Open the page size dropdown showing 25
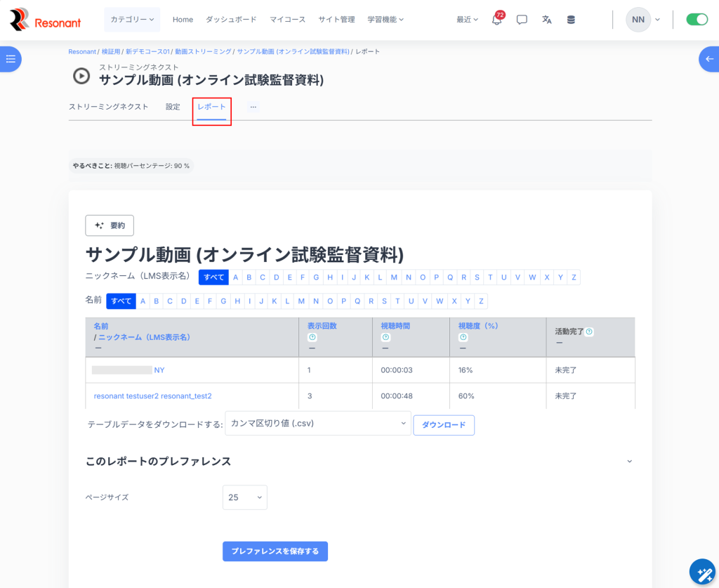The height and width of the screenshot is (588, 719). coord(244,497)
